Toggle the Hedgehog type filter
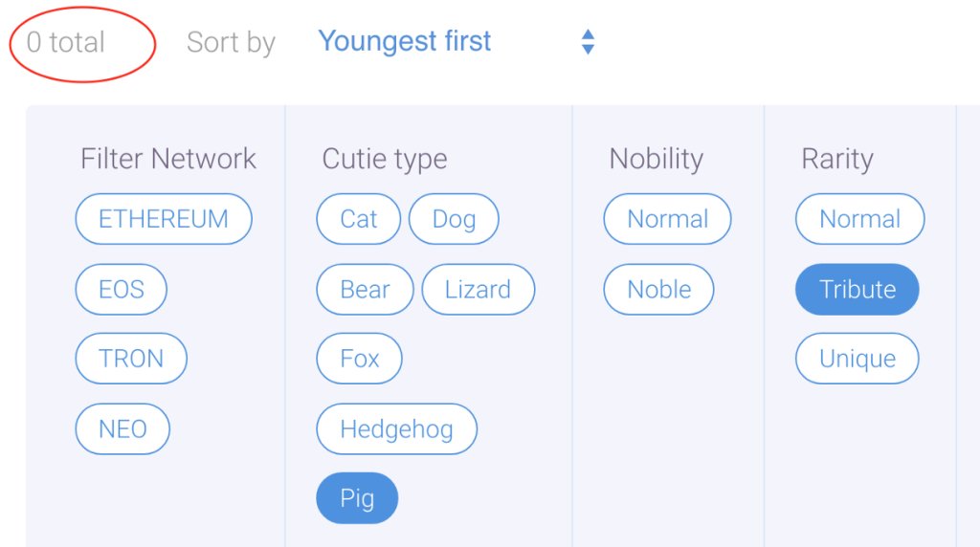This screenshot has height=547, width=980. [396, 428]
